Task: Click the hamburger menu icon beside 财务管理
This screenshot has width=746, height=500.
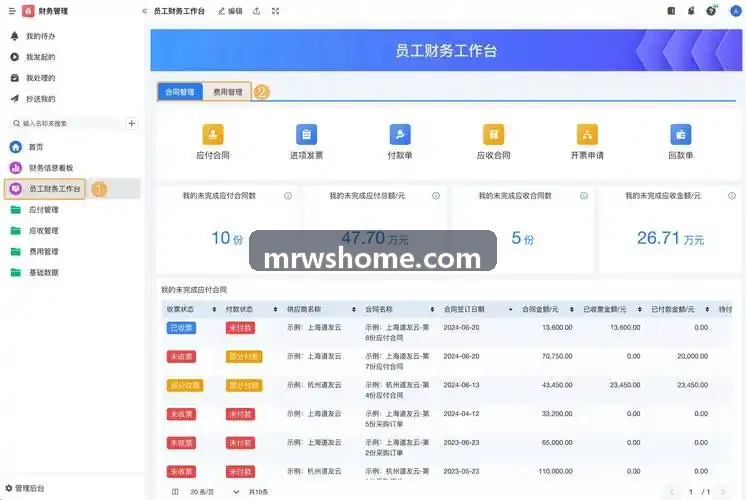Action: [x=12, y=11]
